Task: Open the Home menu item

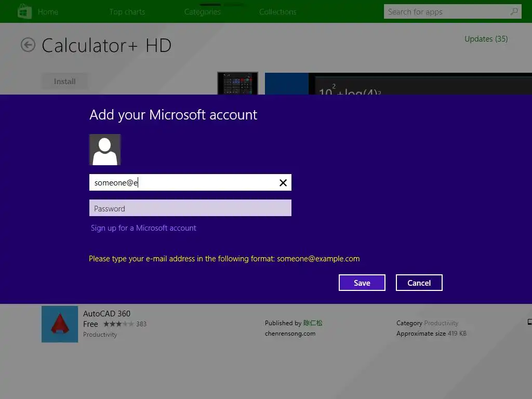Action: coord(48,12)
